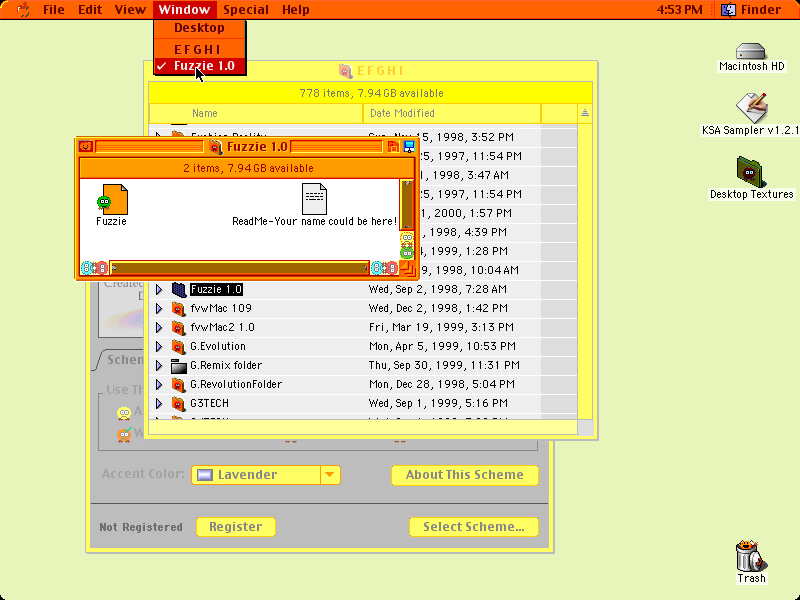Viewport: 800px width, 600px height.
Task: Click the folder icon in Fuzzie 1.0 title bar
Action: (x=216, y=147)
